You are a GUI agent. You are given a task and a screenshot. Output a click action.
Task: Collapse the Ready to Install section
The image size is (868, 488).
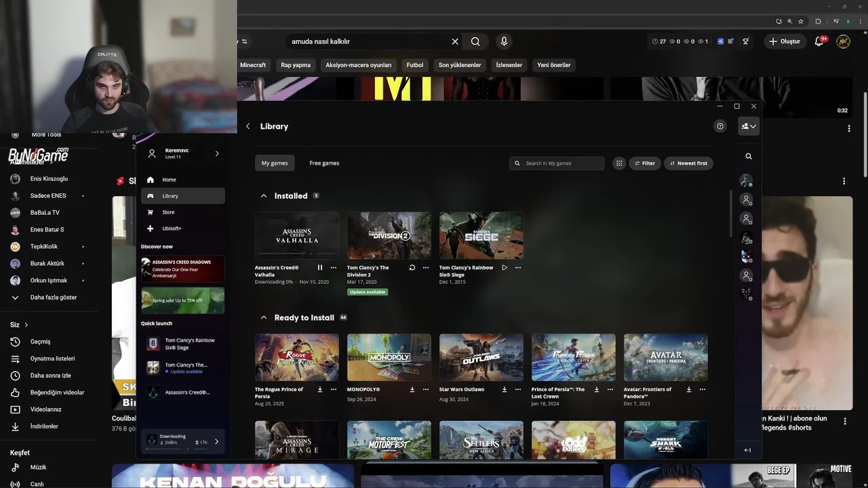tap(264, 318)
